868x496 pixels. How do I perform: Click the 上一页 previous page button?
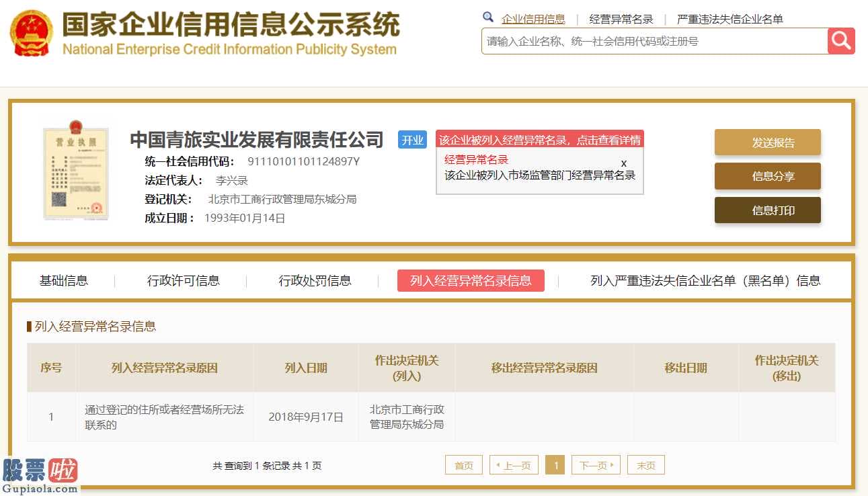514,465
